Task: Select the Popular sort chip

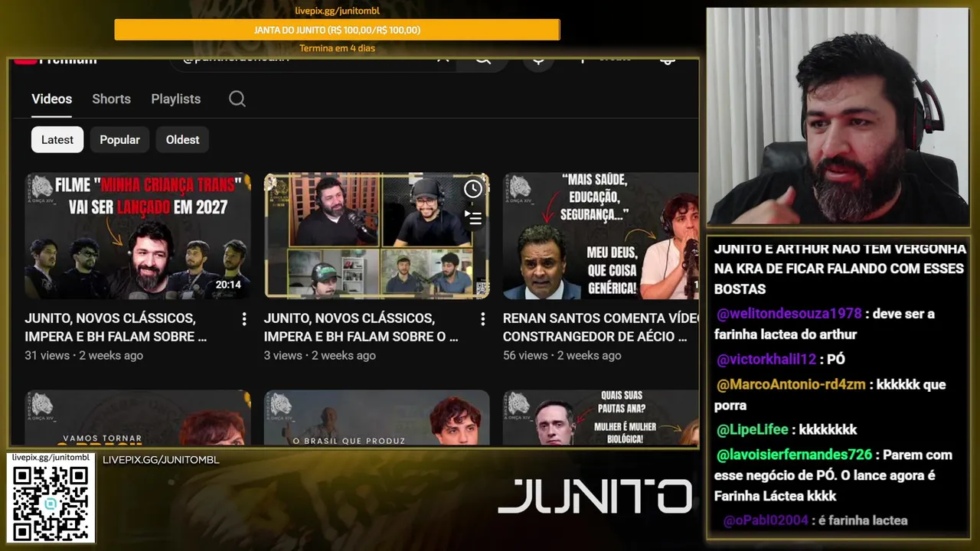Action: (119, 139)
